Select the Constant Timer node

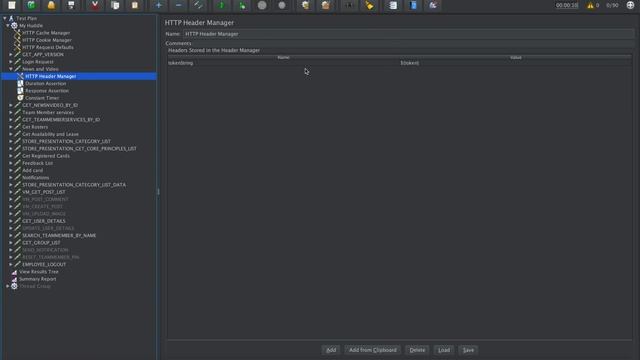42,98
